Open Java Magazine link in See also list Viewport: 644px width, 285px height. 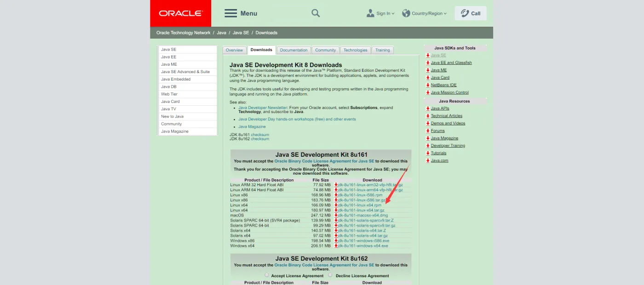pos(252,126)
